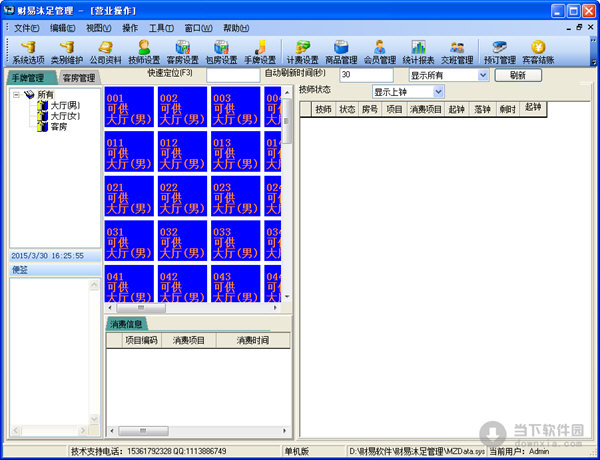The height and width of the screenshot is (460, 600).
Task: Select the 手牌设置 toolbar icon
Action: click(x=259, y=51)
